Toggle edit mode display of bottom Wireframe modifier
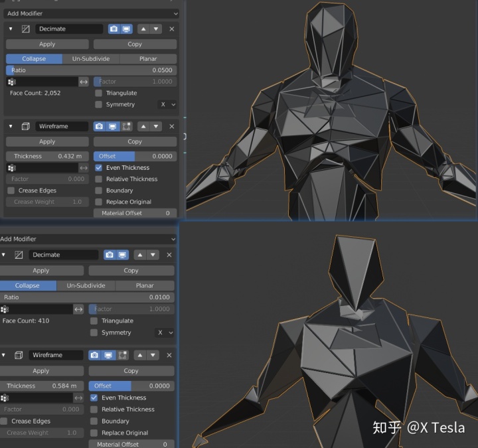 point(122,355)
